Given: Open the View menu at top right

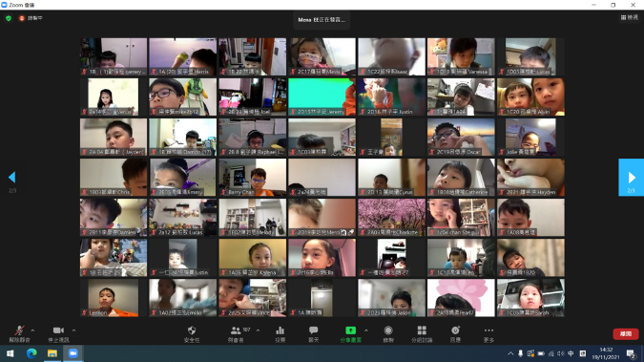Looking at the screenshot, I should click(x=630, y=17).
